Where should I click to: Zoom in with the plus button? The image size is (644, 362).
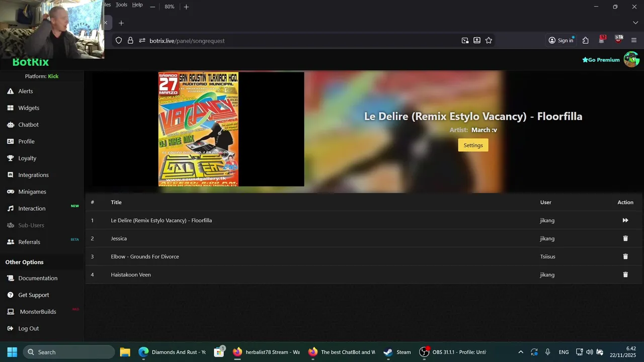[x=186, y=7]
